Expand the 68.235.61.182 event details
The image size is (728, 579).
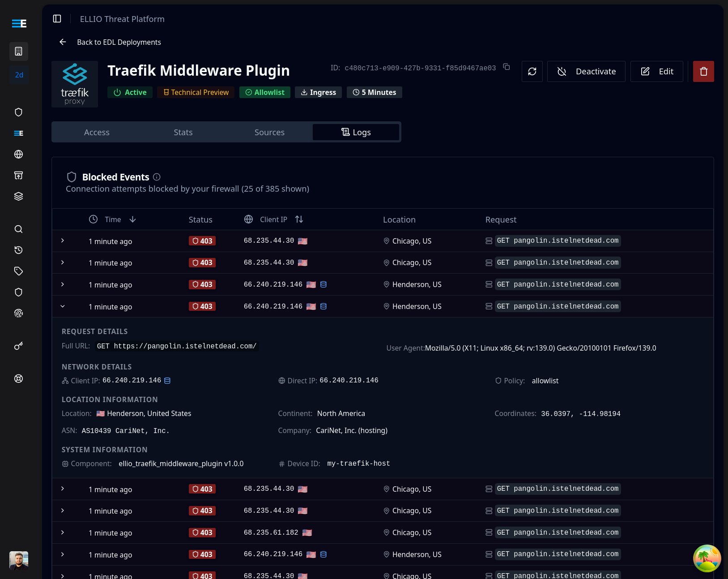tap(63, 532)
